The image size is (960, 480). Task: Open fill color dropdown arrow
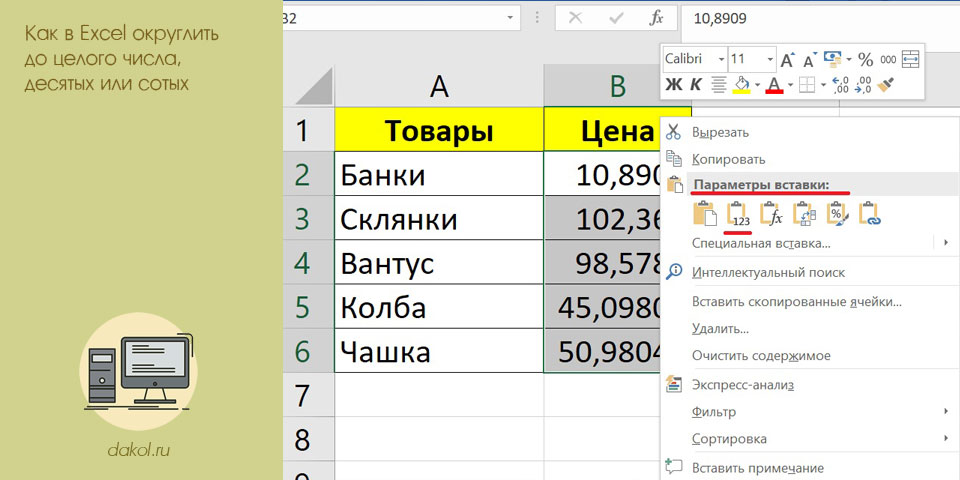coord(757,84)
